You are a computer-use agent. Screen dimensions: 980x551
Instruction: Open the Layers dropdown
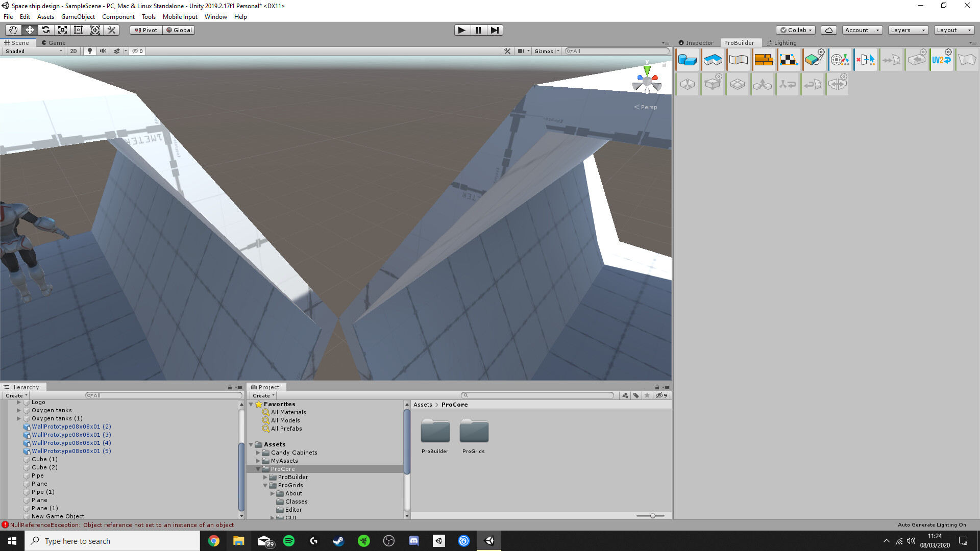click(x=908, y=30)
